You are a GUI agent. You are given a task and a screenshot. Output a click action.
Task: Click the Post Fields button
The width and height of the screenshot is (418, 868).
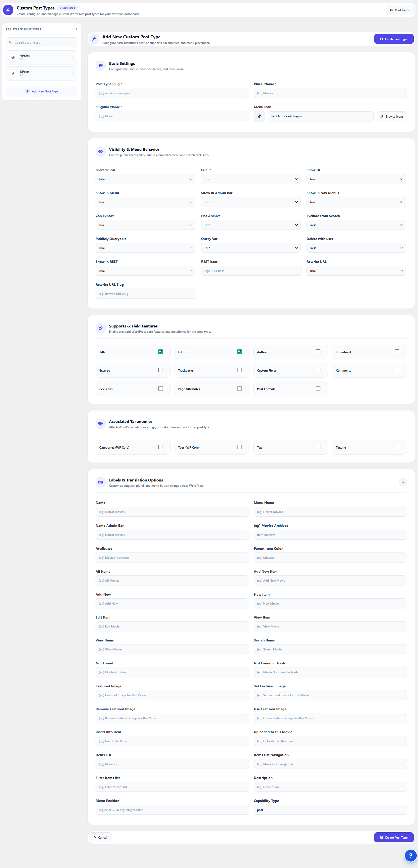(400, 10)
